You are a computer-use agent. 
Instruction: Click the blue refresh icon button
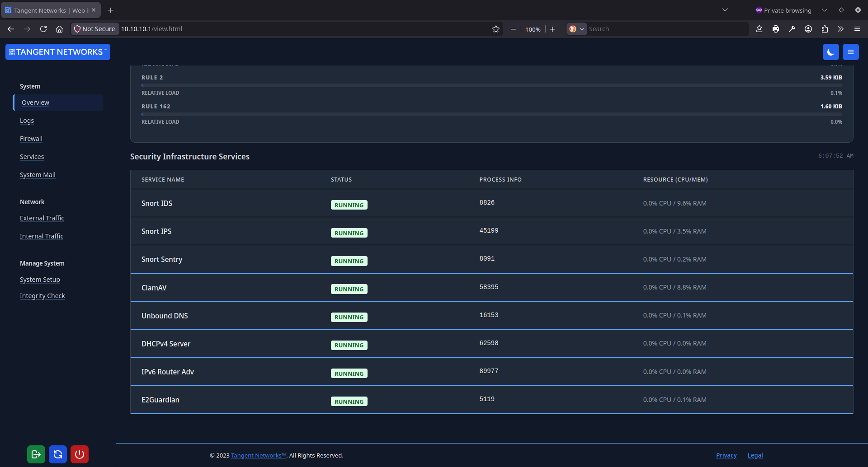[58, 454]
